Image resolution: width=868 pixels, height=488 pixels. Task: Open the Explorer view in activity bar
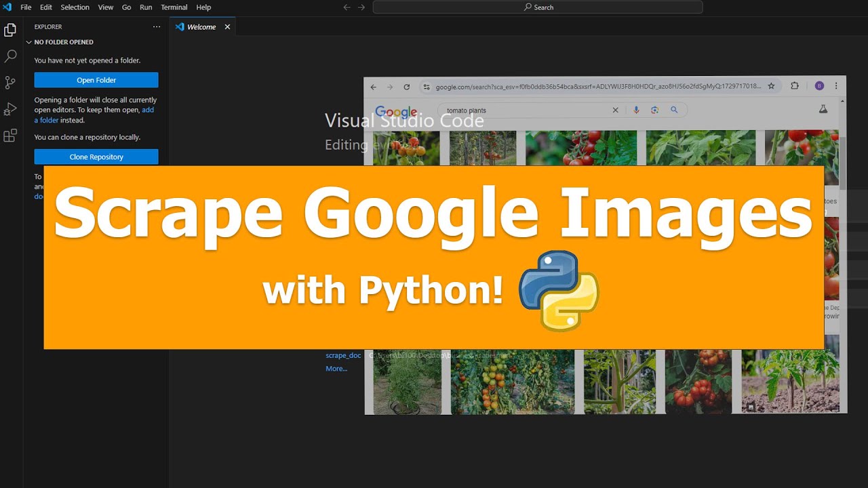click(10, 30)
